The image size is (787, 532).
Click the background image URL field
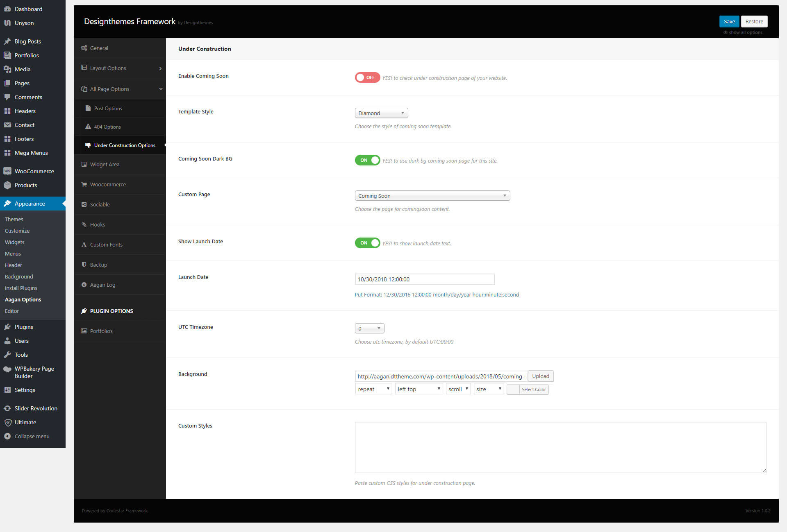point(441,376)
